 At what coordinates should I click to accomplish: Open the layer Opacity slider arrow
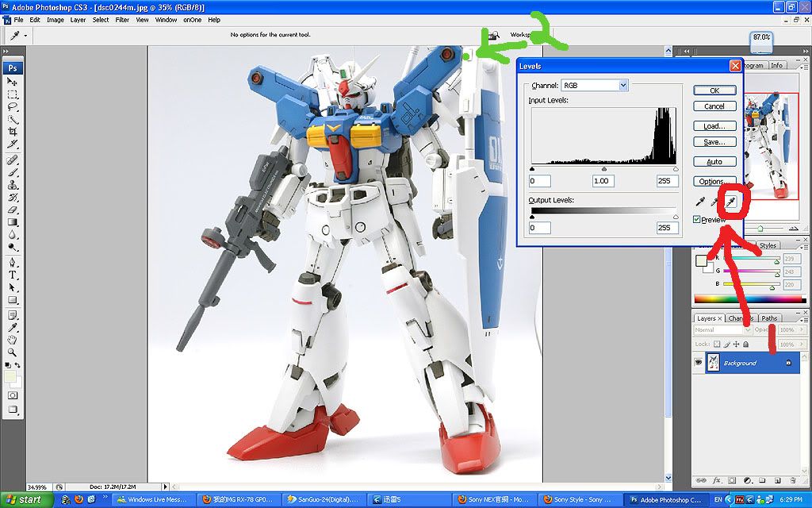click(x=802, y=329)
